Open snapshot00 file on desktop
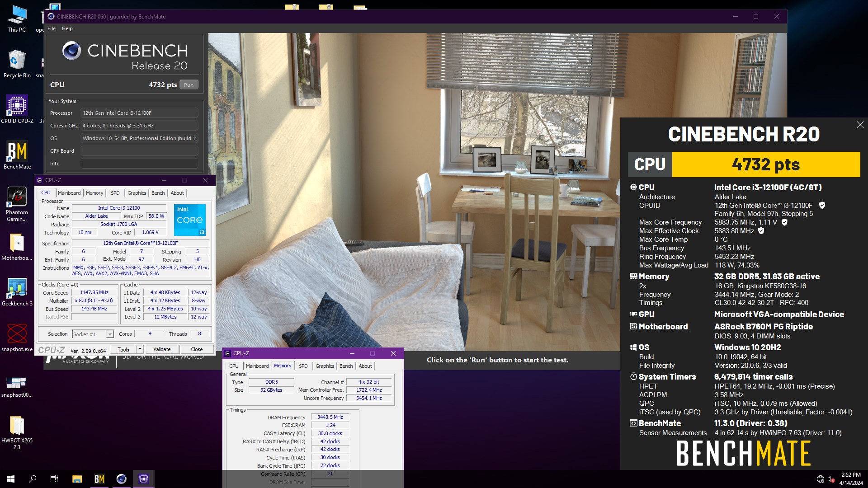This screenshot has width=868, height=488. click(x=17, y=386)
